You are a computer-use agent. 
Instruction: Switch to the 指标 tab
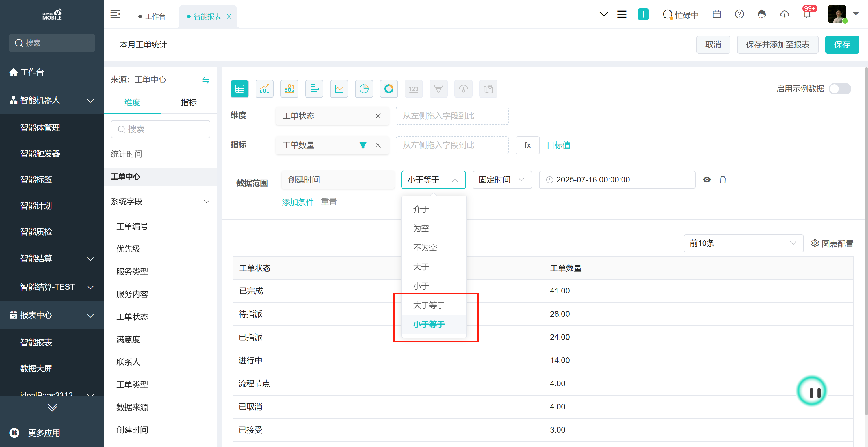189,102
